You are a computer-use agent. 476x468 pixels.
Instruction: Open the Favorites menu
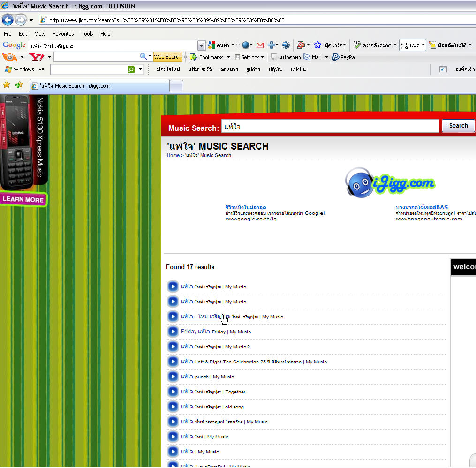[63, 34]
